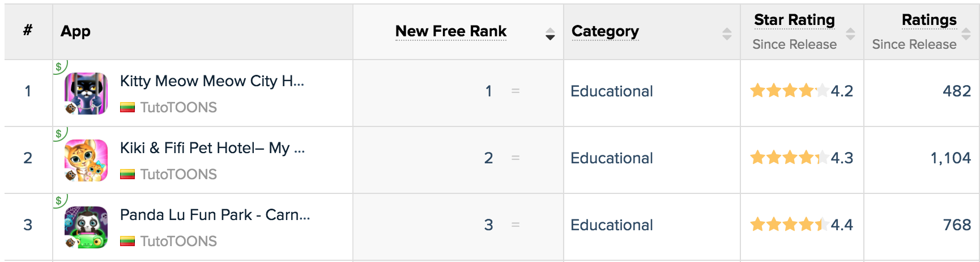Click TutoTOONS publisher under Kiki & Fifi
Screen dimensions: 980x262
178,174
